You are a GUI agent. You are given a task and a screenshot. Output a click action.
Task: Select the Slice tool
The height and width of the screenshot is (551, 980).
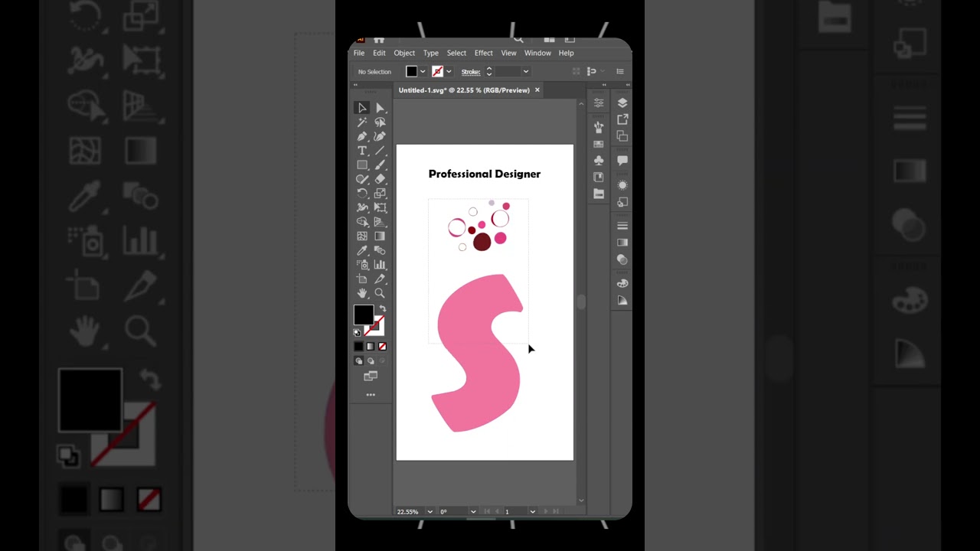point(380,279)
